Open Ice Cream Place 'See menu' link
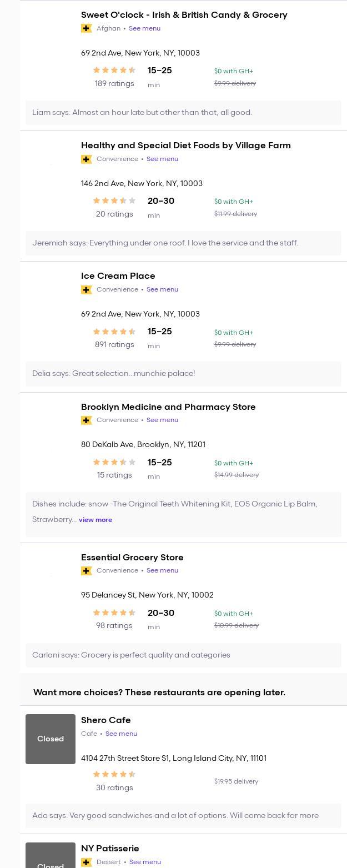The width and height of the screenshot is (347, 868). pyautogui.click(x=162, y=289)
